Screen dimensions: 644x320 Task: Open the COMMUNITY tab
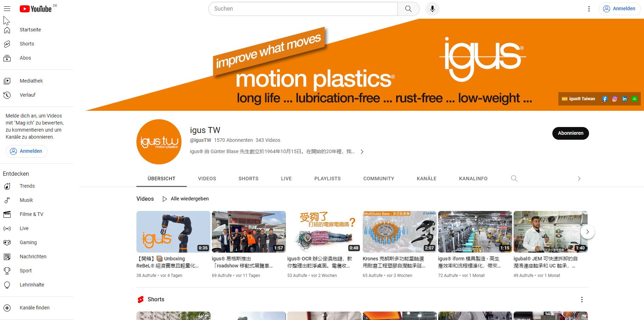point(379,179)
